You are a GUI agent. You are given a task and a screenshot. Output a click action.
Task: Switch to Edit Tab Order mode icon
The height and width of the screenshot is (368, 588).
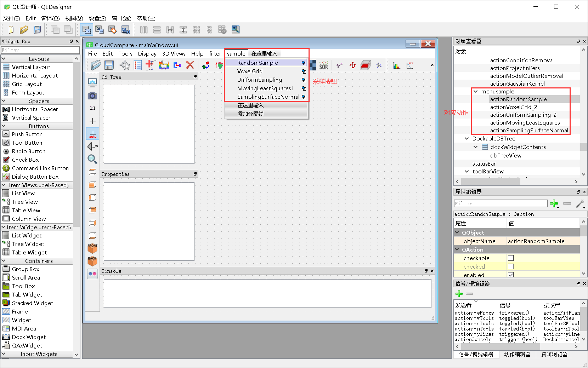coord(126,30)
